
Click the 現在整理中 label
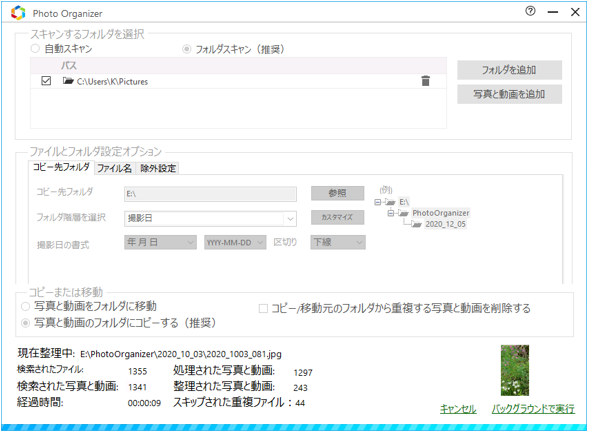[x=47, y=353]
